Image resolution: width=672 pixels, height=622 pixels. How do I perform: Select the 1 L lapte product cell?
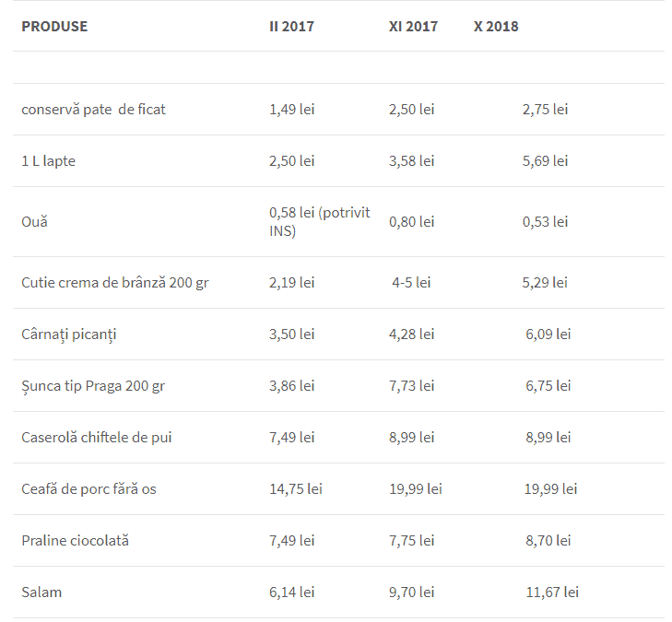pyautogui.click(x=49, y=160)
